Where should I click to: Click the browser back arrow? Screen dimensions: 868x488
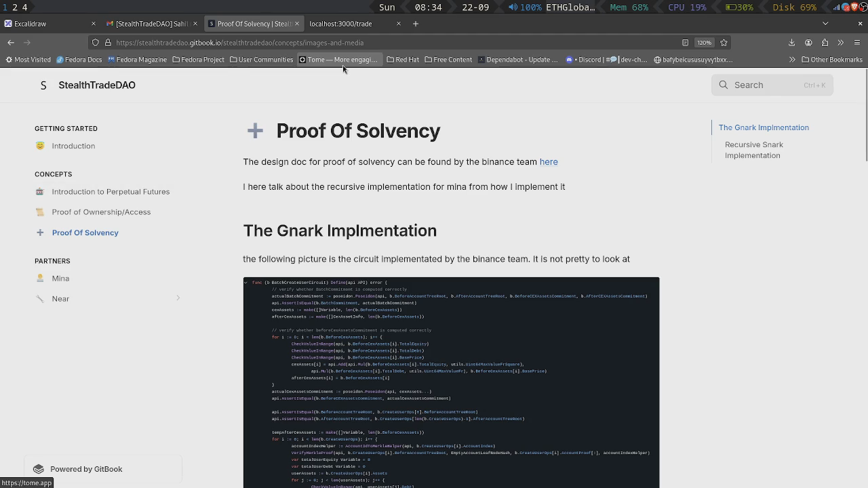tap(11, 43)
